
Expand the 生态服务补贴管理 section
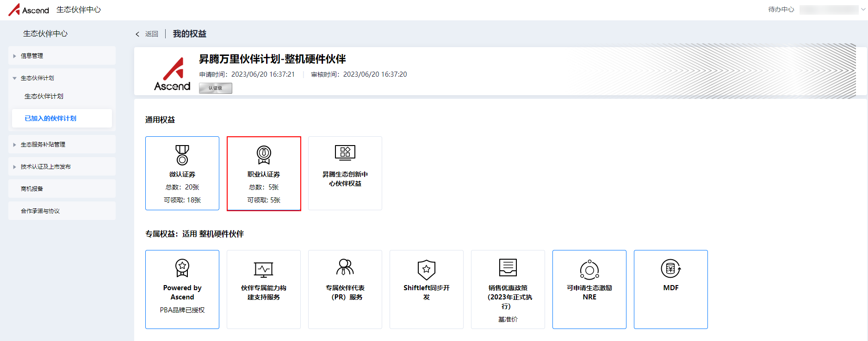pyautogui.click(x=62, y=144)
